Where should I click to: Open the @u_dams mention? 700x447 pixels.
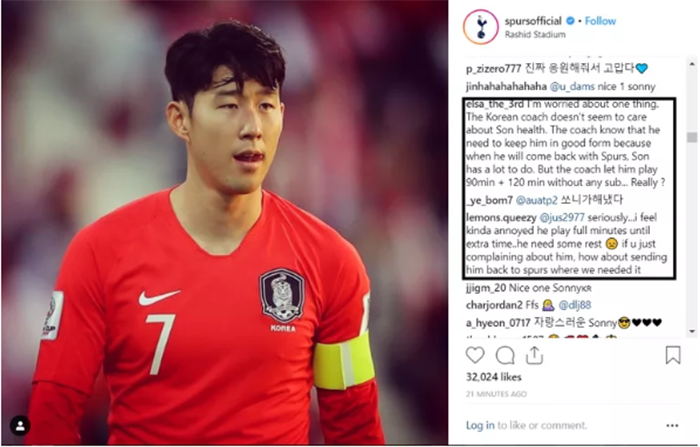click(x=572, y=87)
